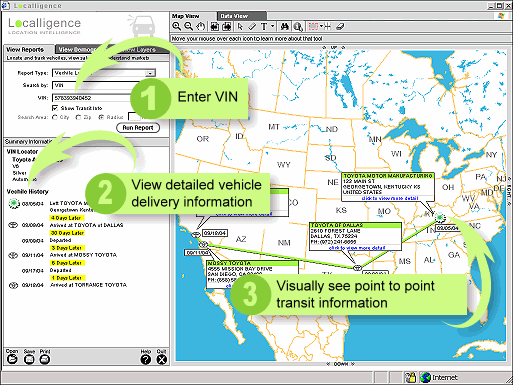513x385 pixels.
Task: Expand the rectangle selection tool dropdown arrow
Action: pyautogui.click(x=321, y=26)
